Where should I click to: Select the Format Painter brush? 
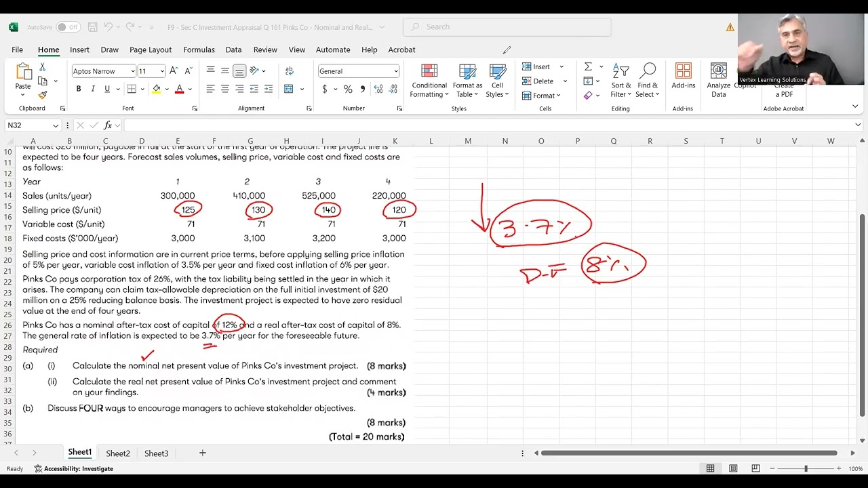[x=42, y=95]
